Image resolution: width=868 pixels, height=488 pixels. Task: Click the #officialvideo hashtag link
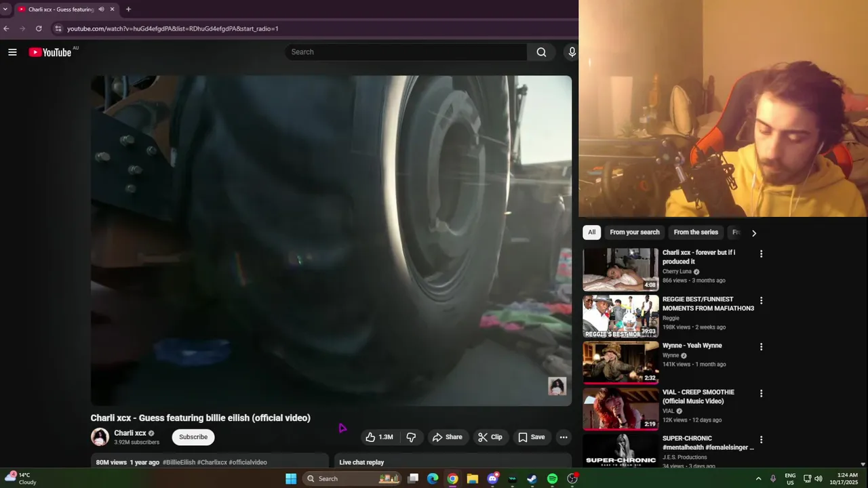(248, 462)
